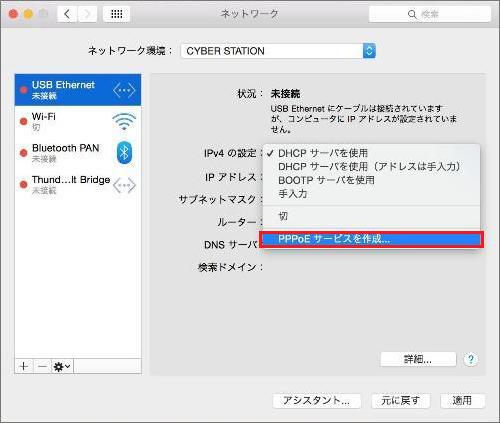Click the USB Ethernet arrows icon
The width and height of the screenshot is (500, 423).
124,90
